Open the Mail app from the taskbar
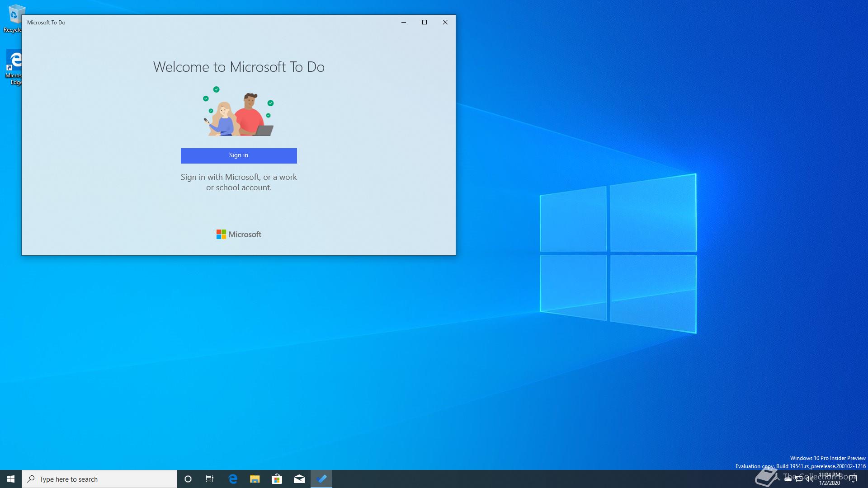Image resolution: width=868 pixels, height=488 pixels. (299, 479)
